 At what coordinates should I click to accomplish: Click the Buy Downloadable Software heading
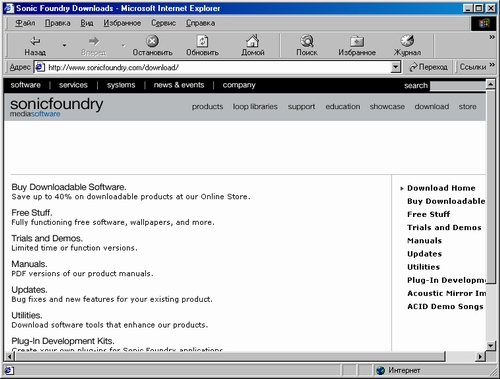tap(69, 187)
